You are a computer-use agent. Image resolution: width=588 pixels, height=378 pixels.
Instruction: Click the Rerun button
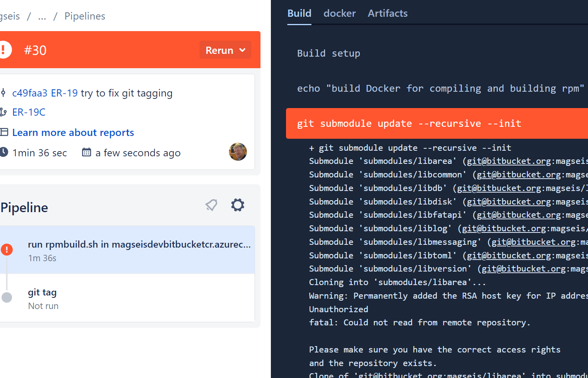219,50
